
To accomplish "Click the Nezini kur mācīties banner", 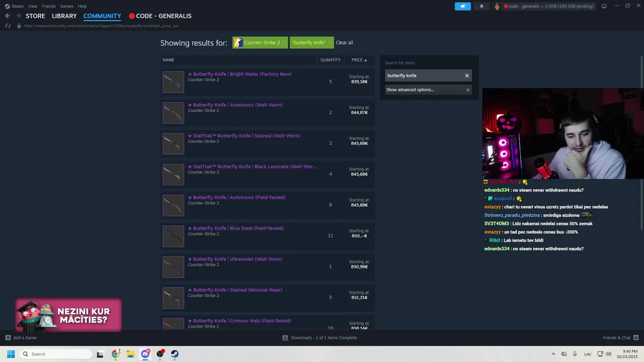I will coord(68,315).
